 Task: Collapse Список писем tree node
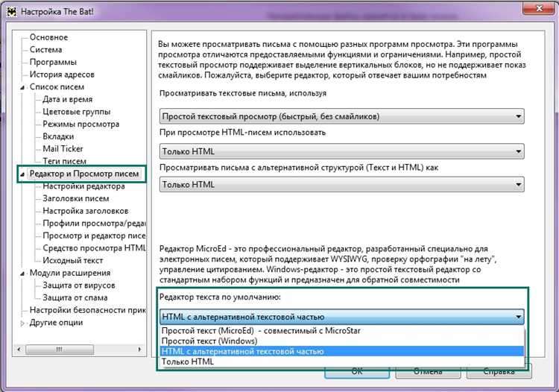click(x=22, y=87)
